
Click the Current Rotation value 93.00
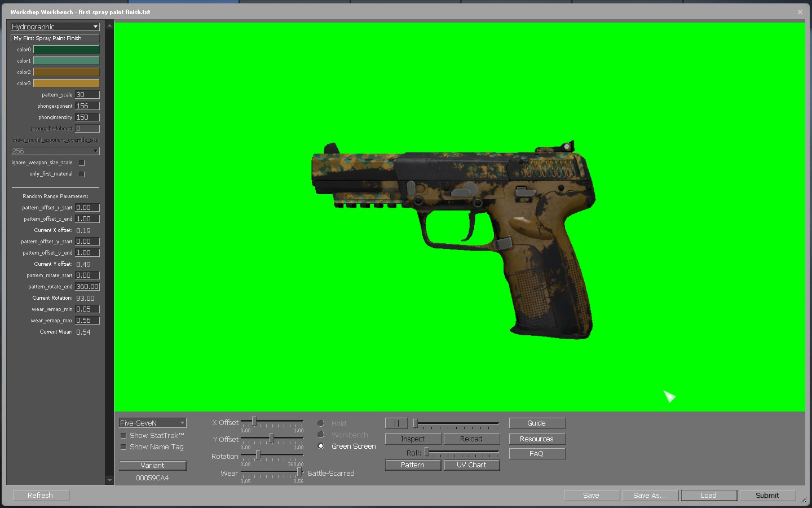(x=85, y=299)
